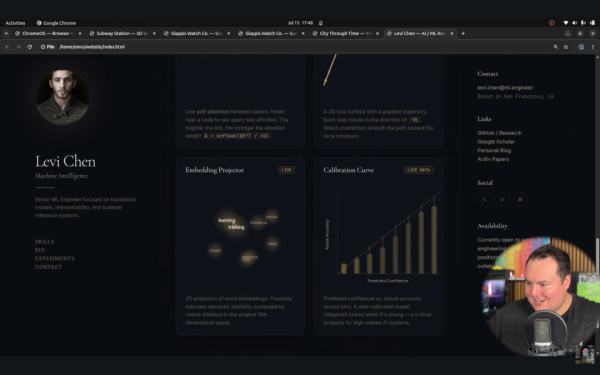Click the X (Twitter) social icon
Viewport: 600px width, 375px height.
pyautogui.click(x=484, y=199)
